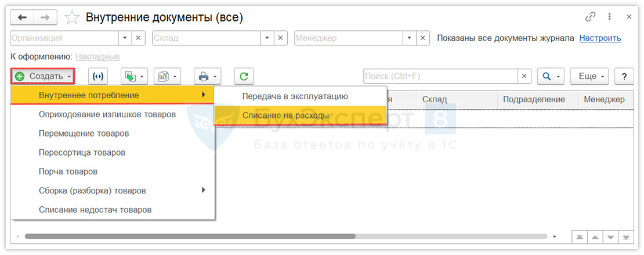Move down one row with down-triangle icon
Viewport: 644px width, 255px height.
(x=610, y=237)
